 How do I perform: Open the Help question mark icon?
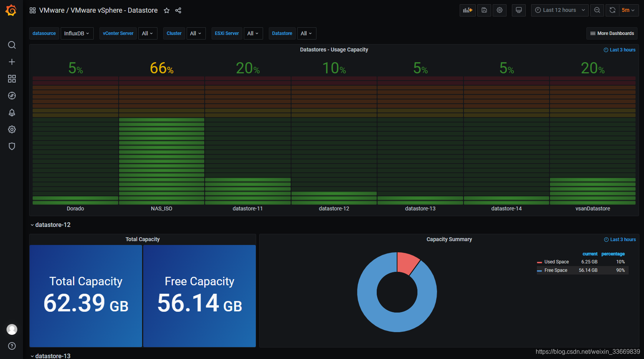click(12, 346)
